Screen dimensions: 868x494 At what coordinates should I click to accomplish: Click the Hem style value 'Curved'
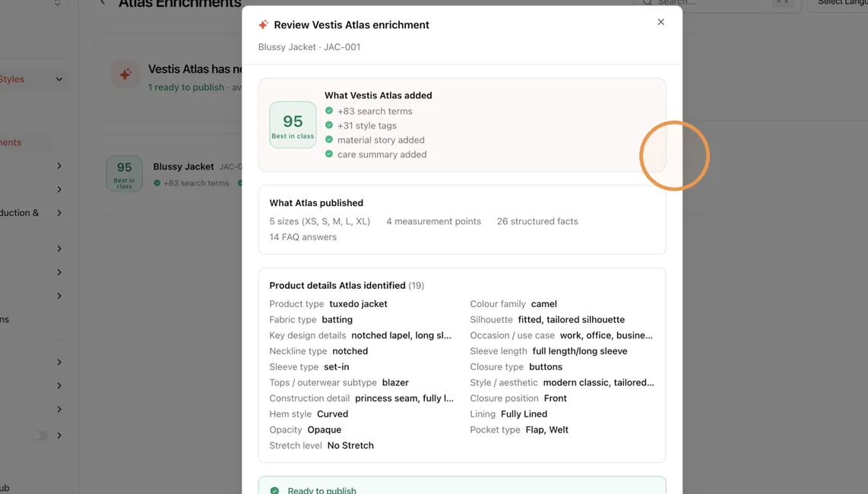click(x=332, y=413)
